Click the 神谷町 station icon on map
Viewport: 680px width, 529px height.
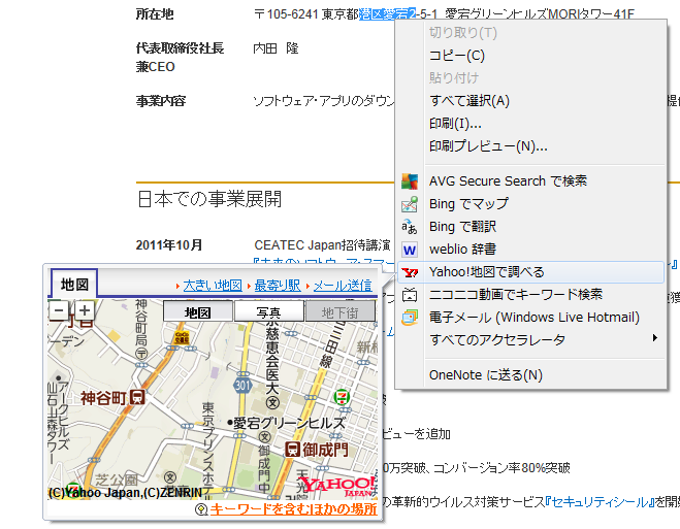point(137,397)
